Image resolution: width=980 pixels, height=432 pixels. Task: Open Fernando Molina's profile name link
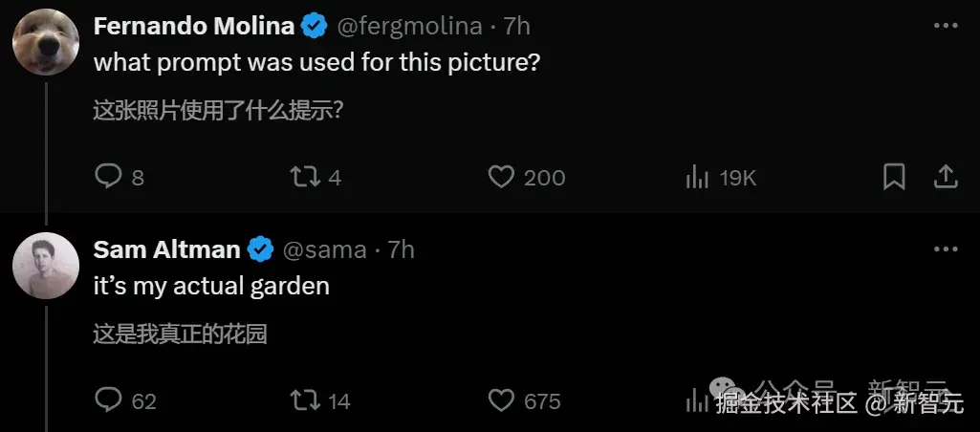click(x=194, y=27)
